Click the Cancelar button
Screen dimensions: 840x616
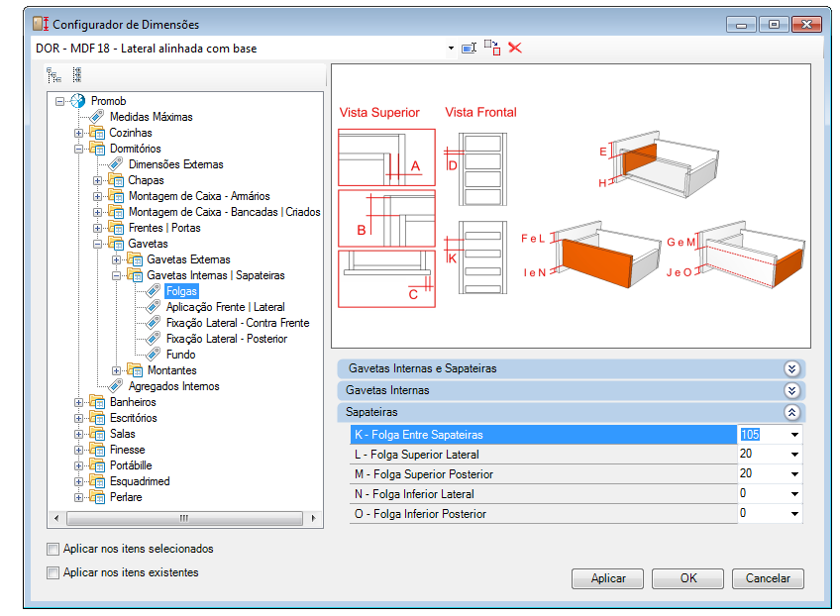point(768,578)
